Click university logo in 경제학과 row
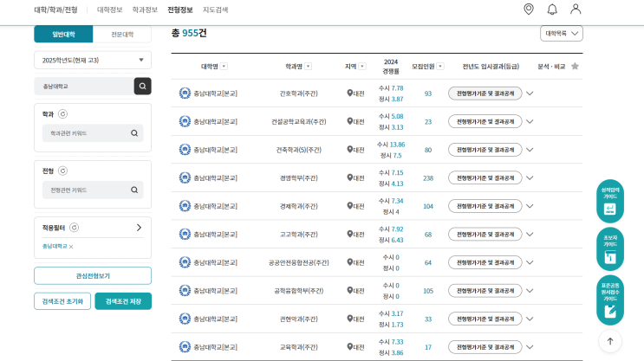The width and height of the screenshot is (644, 361). 185,206
